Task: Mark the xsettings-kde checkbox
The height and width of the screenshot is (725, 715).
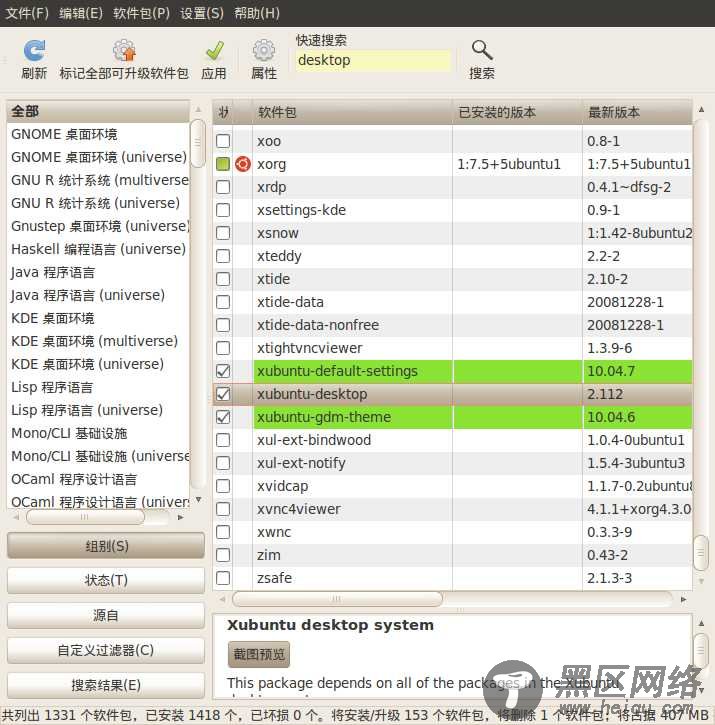Action: click(x=223, y=210)
